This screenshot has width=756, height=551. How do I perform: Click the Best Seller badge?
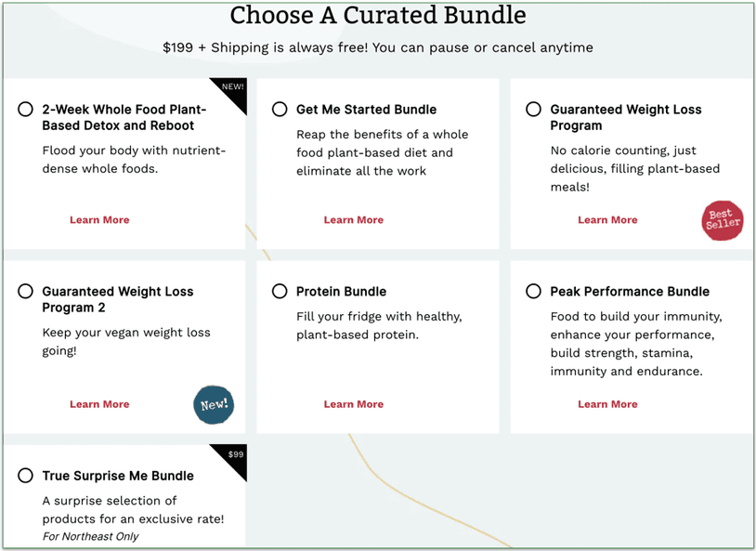click(x=722, y=221)
